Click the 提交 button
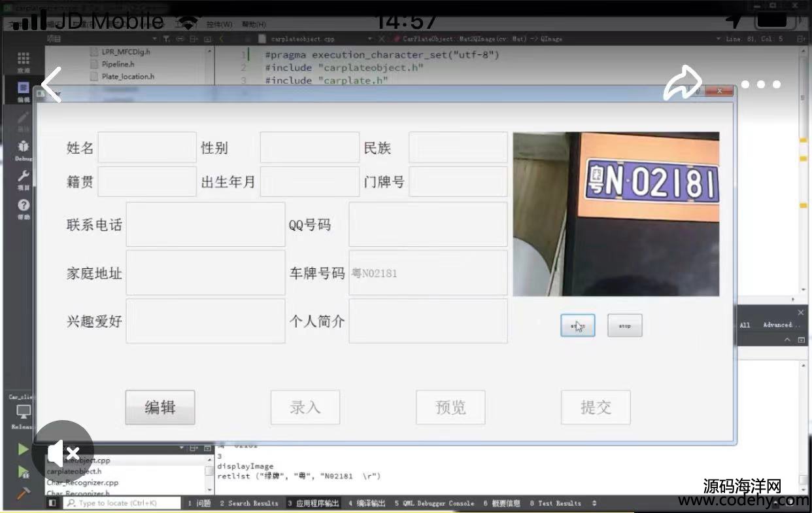This screenshot has width=812, height=513. [596, 407]
